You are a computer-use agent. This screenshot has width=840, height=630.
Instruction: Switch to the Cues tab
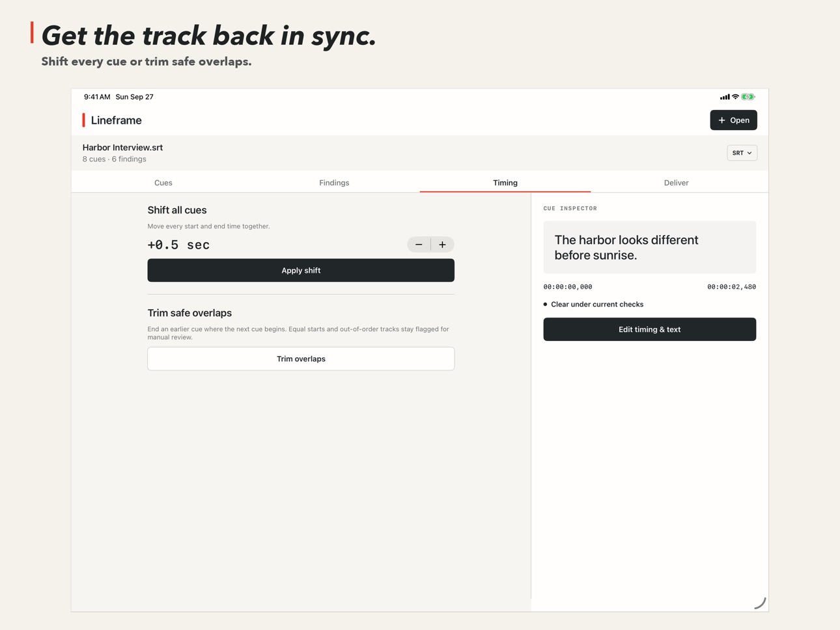[163, 183]
